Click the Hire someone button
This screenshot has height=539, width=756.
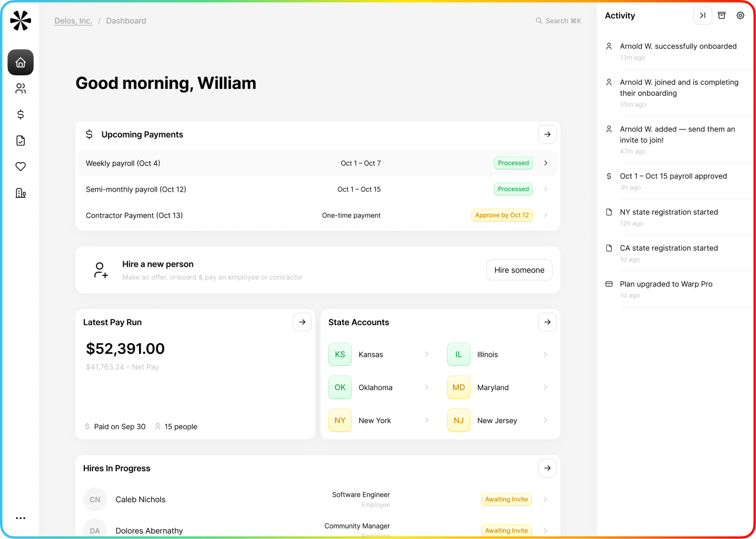point(519,270)
